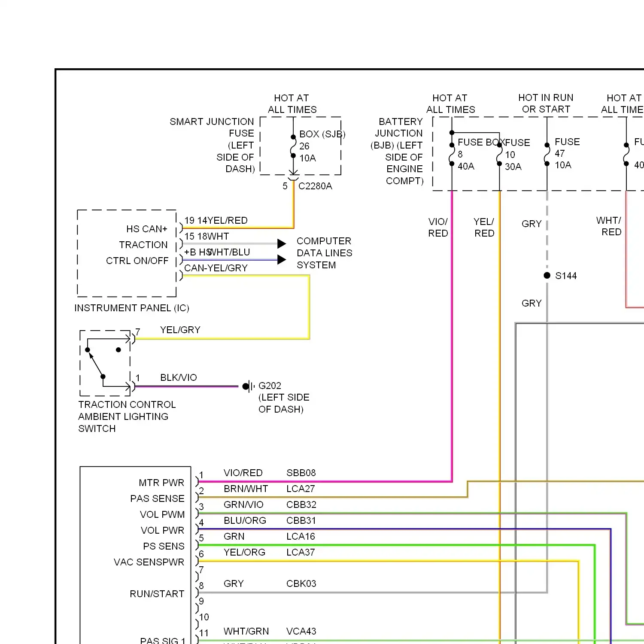This screenshot has height=644, width=644.
Task: Select the TRACTION CONTROL AMBIENT LIGHTING SWITCH caption
Action: tap(127, 416)
